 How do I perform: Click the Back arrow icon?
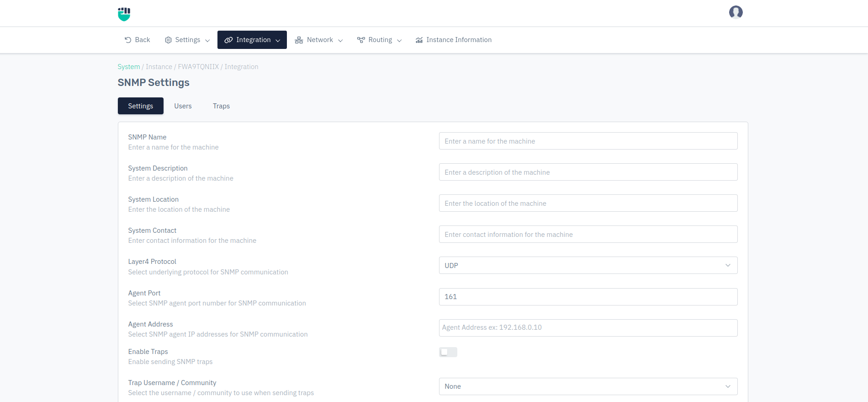(x=128, y=40)
